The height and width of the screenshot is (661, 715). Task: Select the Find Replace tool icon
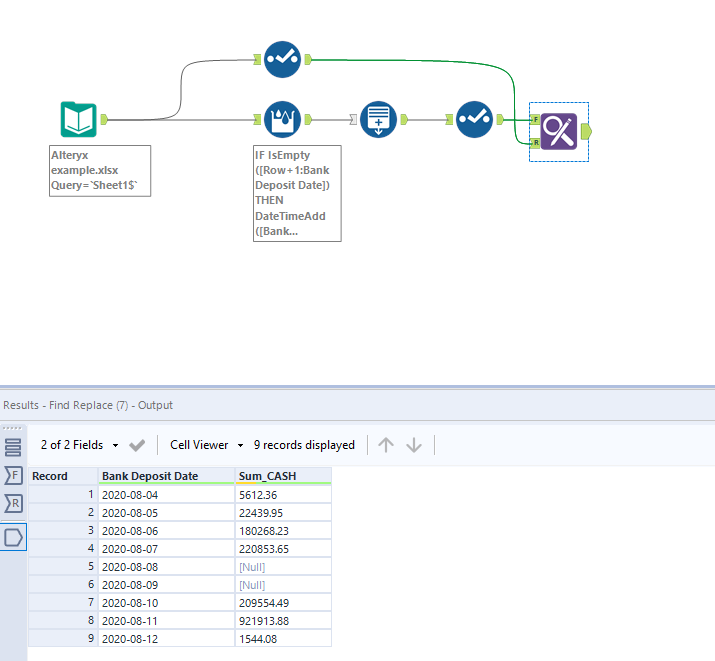(559, 131)
